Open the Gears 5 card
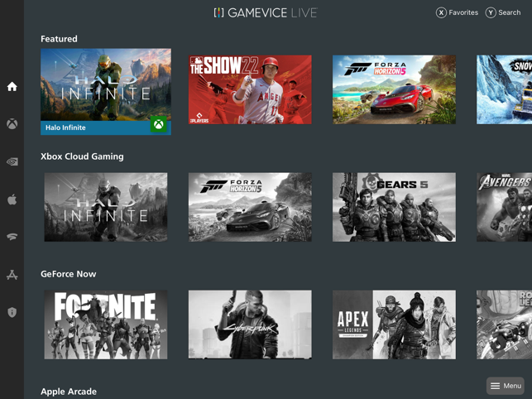Screen dimensions: 532x399 395,207
